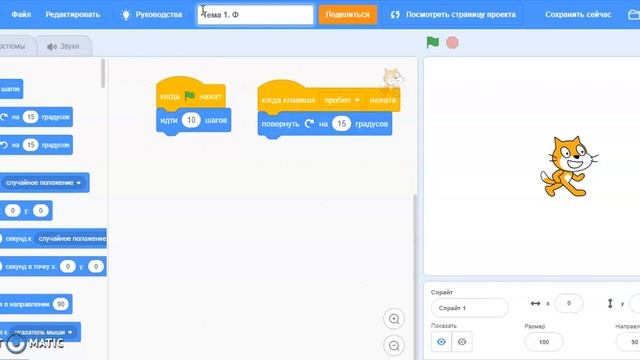Screen dimensions: 640x360
Task: Click the Размер field showing 100
Action: (544, 342)
